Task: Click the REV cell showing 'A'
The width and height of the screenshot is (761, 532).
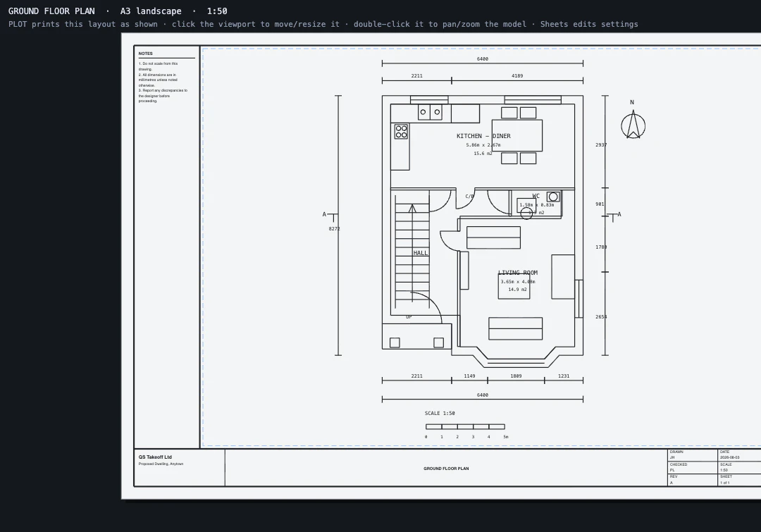Action: pyautogui.click(x=693, y=480)
